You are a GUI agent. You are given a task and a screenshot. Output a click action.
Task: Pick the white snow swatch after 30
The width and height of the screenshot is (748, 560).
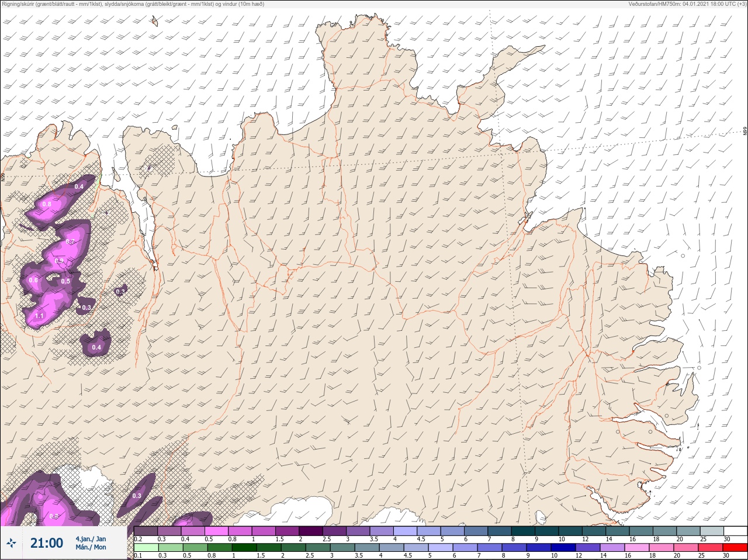tap(735, 530)
